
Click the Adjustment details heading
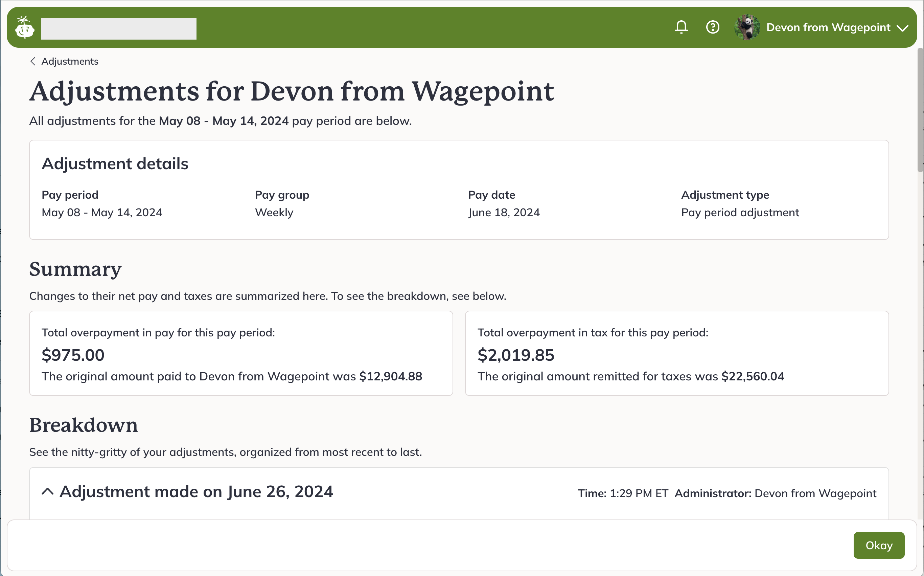point(115,164)
